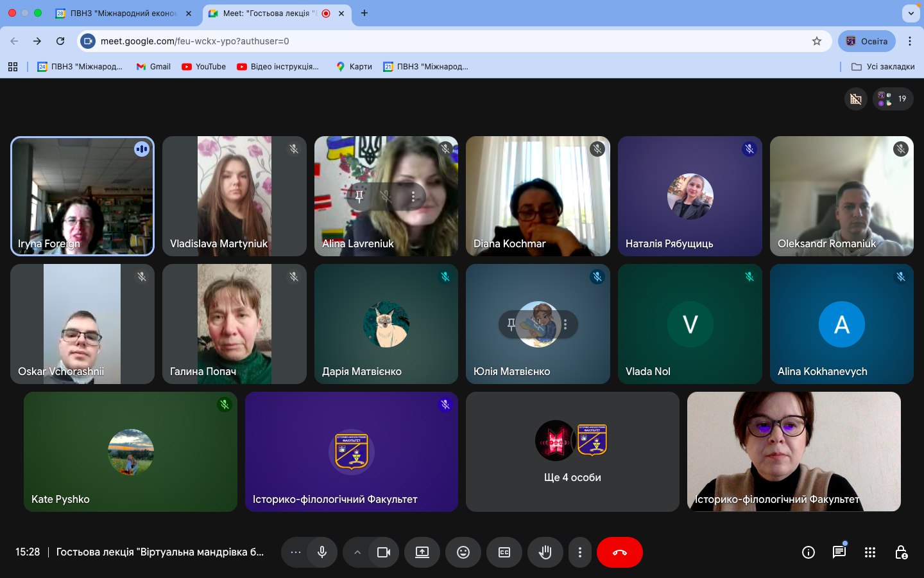
Task: Toggle the camera on or off
Action: pyautogui.click(x=384, y=552)
